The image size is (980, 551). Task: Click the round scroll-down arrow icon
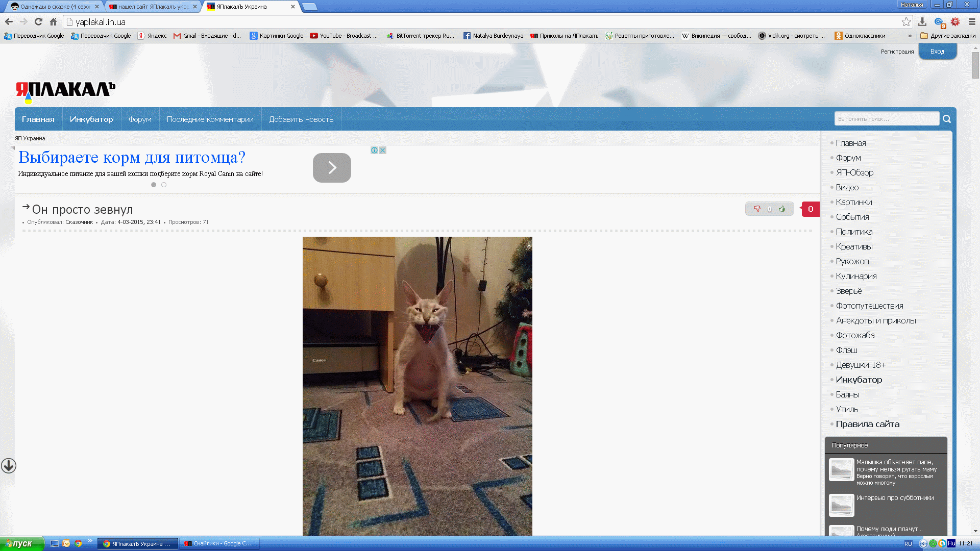[x=9, y=466]
